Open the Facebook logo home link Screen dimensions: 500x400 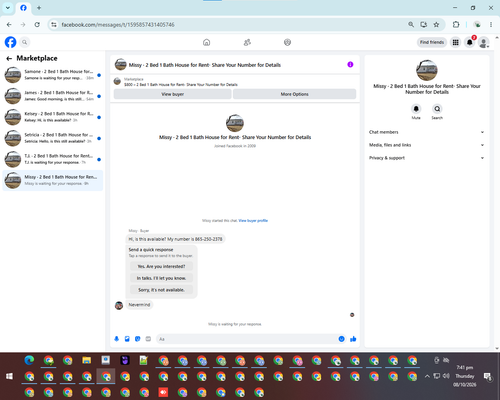point(10,42)
